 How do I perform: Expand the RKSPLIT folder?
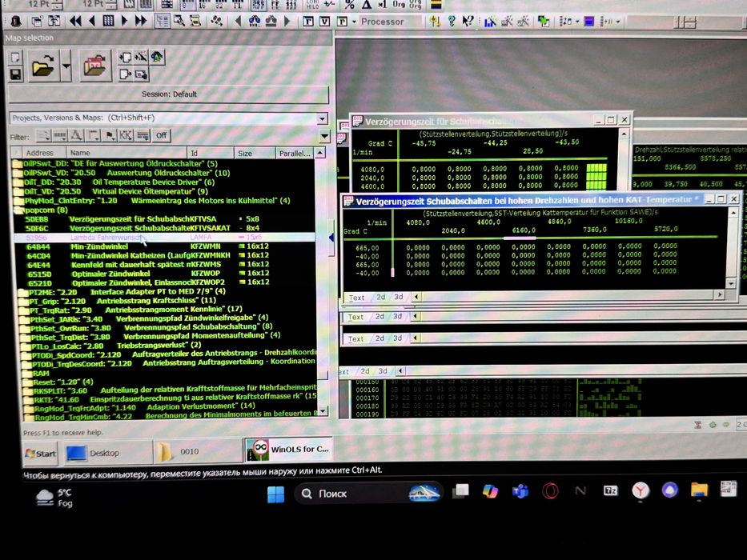28,391
